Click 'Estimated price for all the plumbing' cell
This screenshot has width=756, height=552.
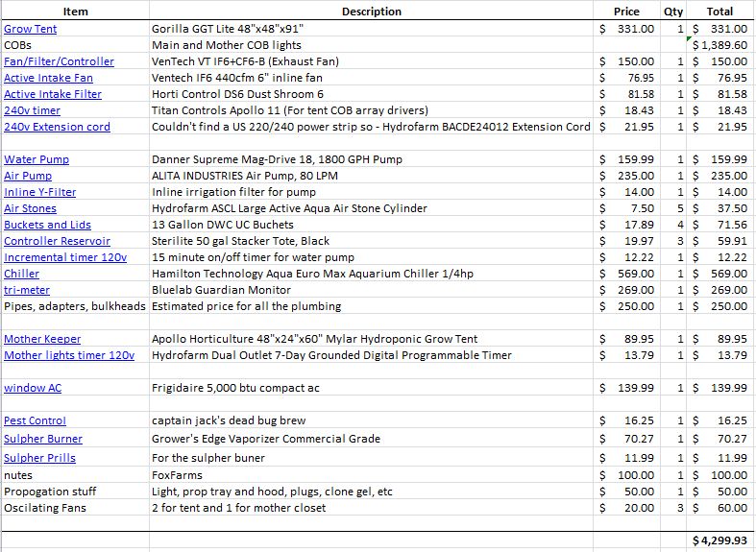tap(371, 307)
